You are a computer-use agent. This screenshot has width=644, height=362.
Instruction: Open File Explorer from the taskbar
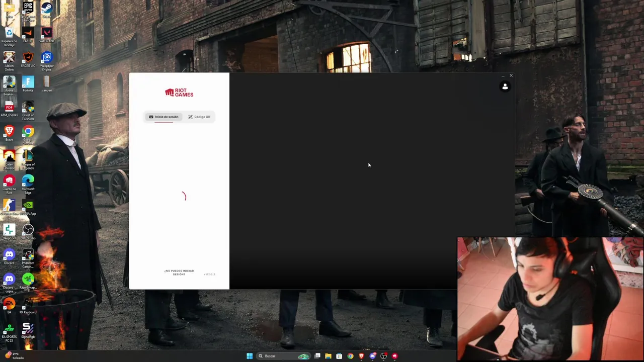(x=328, y=356)
